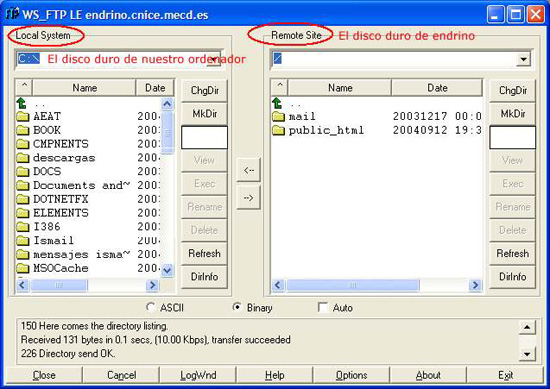The image size is (550, 389).
Task: Sort remote list by Date column
Action: (437, 87)
